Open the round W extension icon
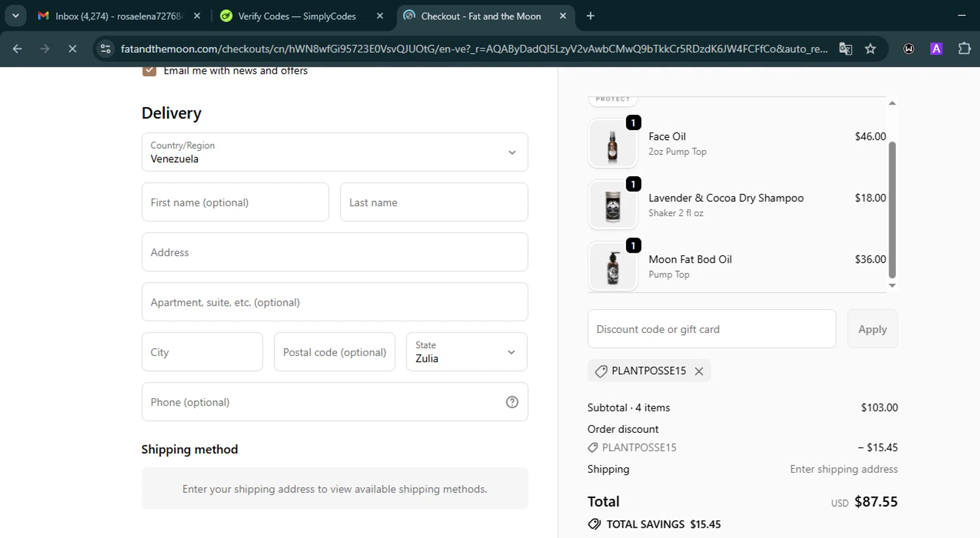 (909, 49)
